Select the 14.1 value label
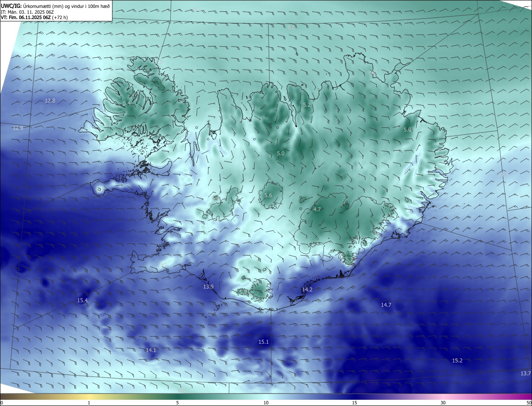The height and width of the screenshot is (406, 532). click(x=151, y=350)
